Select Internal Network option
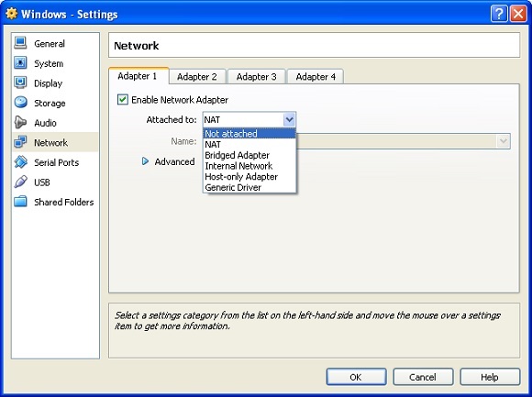 [x=249, y=166]
